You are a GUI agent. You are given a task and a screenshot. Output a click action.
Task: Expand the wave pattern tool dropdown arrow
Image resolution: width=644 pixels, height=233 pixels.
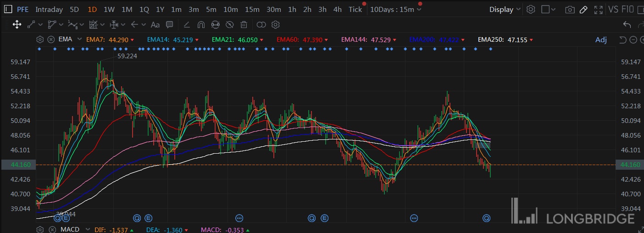coord(82,25)
